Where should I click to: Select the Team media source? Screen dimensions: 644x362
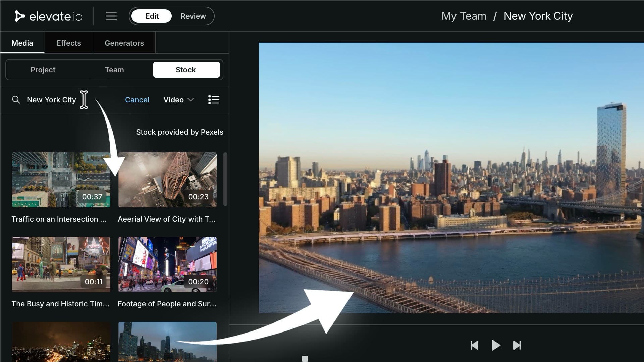point(114,70)
